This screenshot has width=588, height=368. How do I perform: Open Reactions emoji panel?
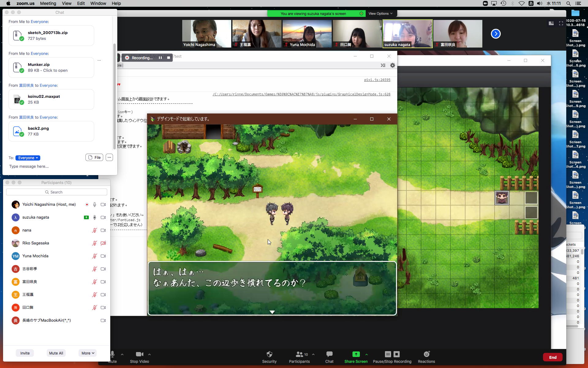coord(426,355)
